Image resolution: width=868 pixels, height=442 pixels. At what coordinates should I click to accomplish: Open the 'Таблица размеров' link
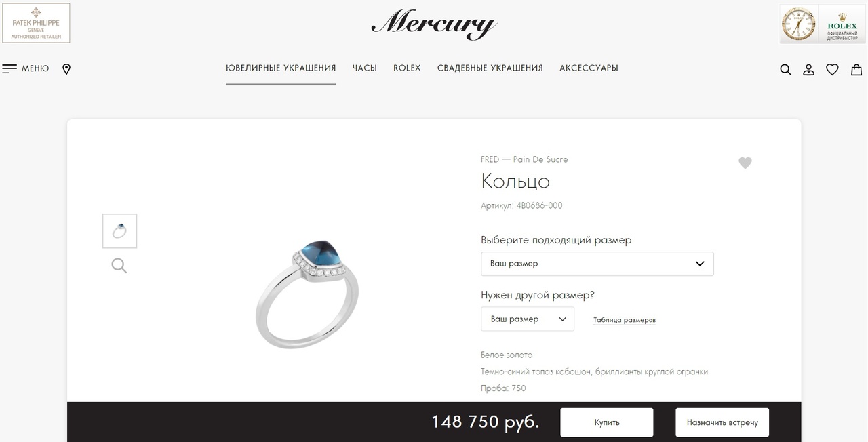pos(625,320)
